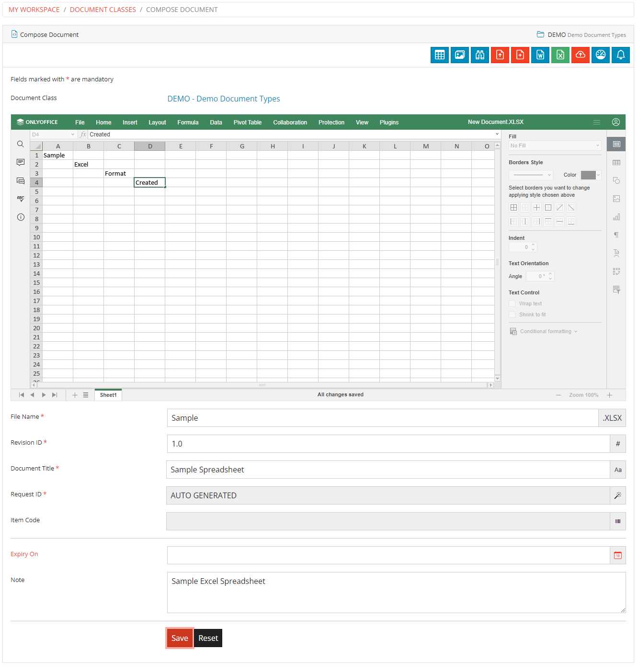Run the Spellcheck tool in the editor
The image size is (638, 672).
20,198
